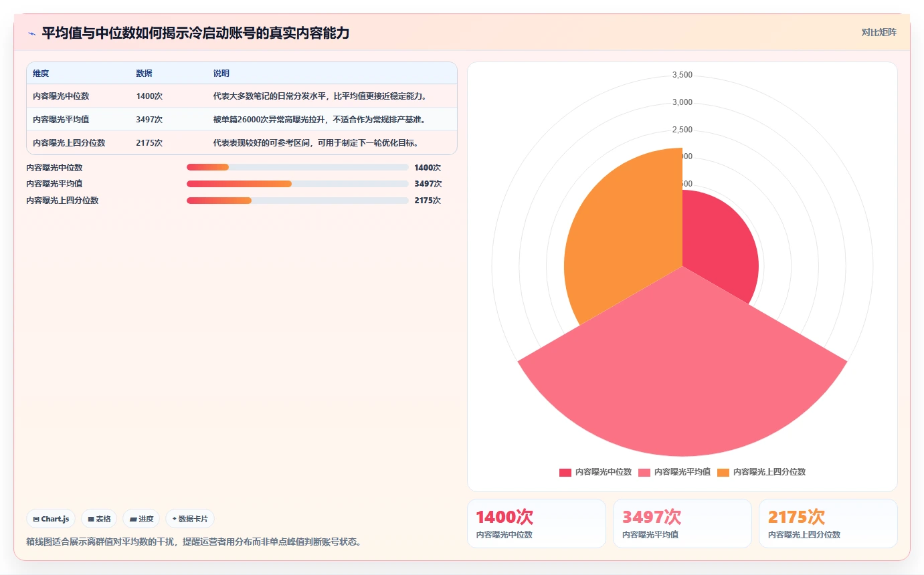The image size is (924, 575).
Task: Select the 数据卡片 chip
Action: 190,519
